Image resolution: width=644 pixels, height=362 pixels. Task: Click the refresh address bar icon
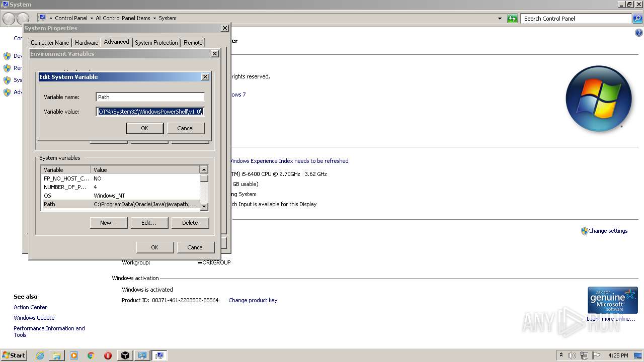[x=512, y=19]
